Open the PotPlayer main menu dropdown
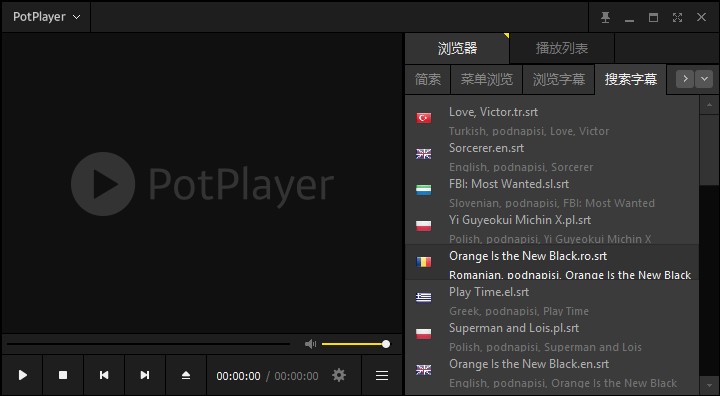The image size is (720, 396). pos(46,17)
